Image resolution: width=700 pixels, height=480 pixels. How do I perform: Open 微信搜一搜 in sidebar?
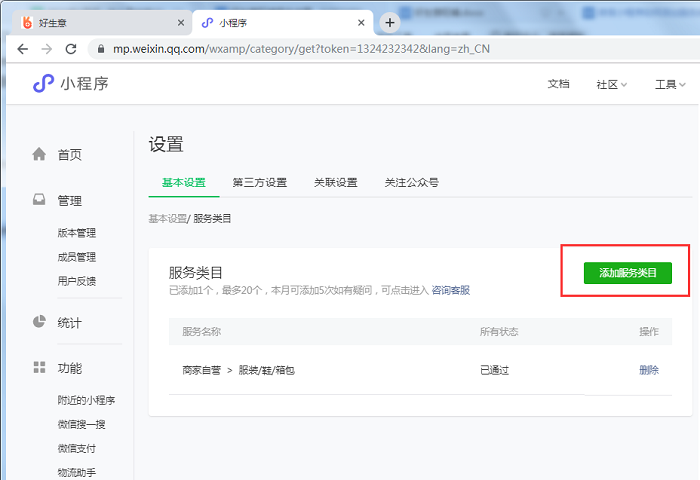pyautogui.click(x=81, y=424)
